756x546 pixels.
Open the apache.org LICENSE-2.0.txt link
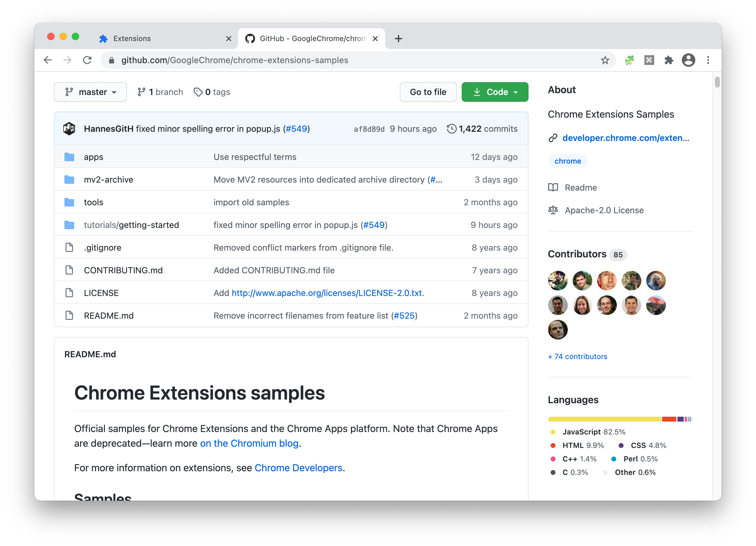(327, 293)
